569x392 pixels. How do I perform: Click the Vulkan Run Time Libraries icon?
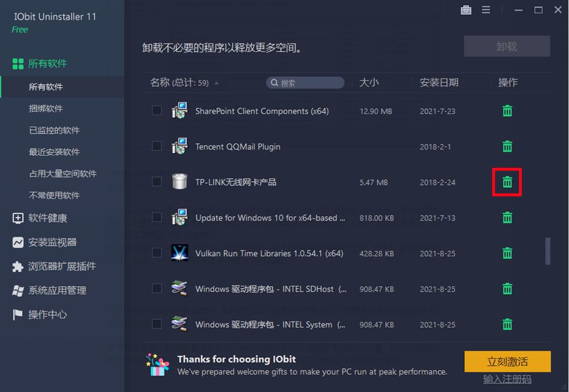pyautogui.click(x=180, y=253)
